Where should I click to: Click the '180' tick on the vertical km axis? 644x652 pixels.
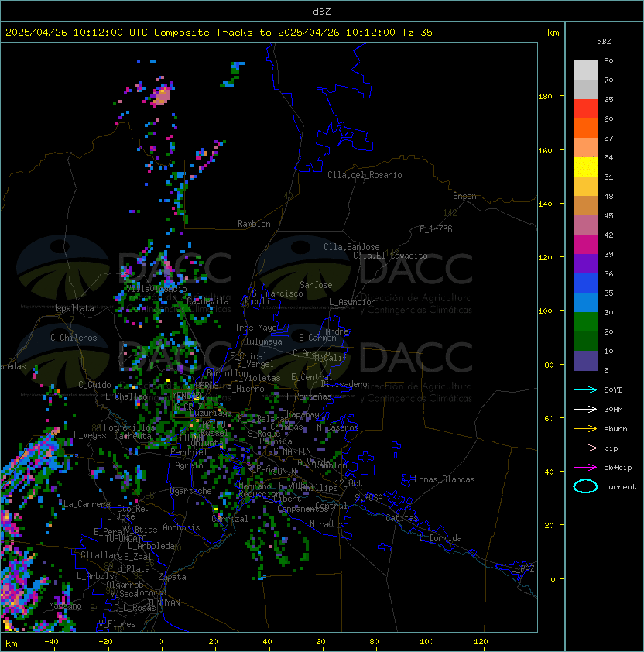tap(545, 97)
